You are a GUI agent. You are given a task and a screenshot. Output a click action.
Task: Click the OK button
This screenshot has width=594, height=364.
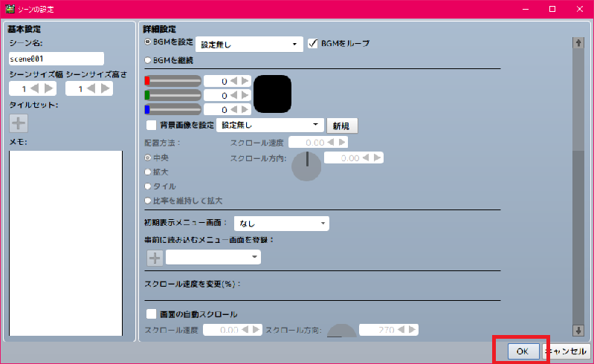(523, 351)
